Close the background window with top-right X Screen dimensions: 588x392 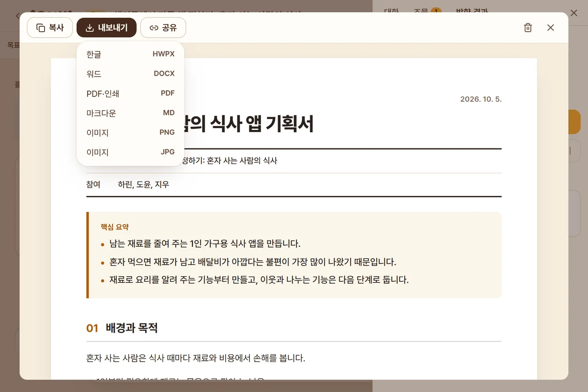pos(574,13)
